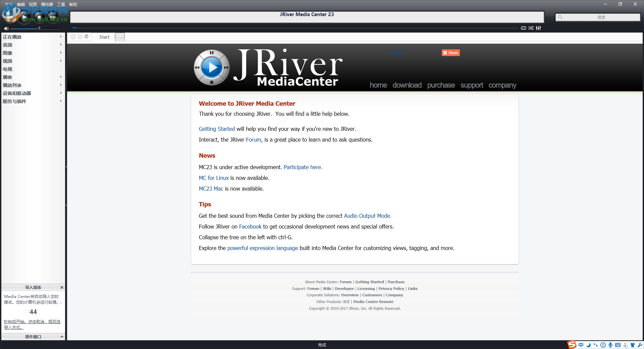Click support in site navigation
Screen dimensions: 644x349
coord(472,85)
